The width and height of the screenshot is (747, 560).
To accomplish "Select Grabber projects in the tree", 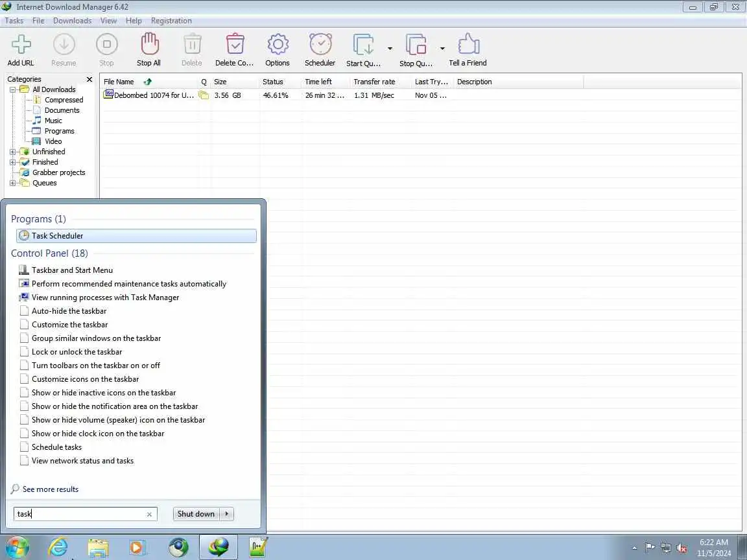I will tap(58, 172).
